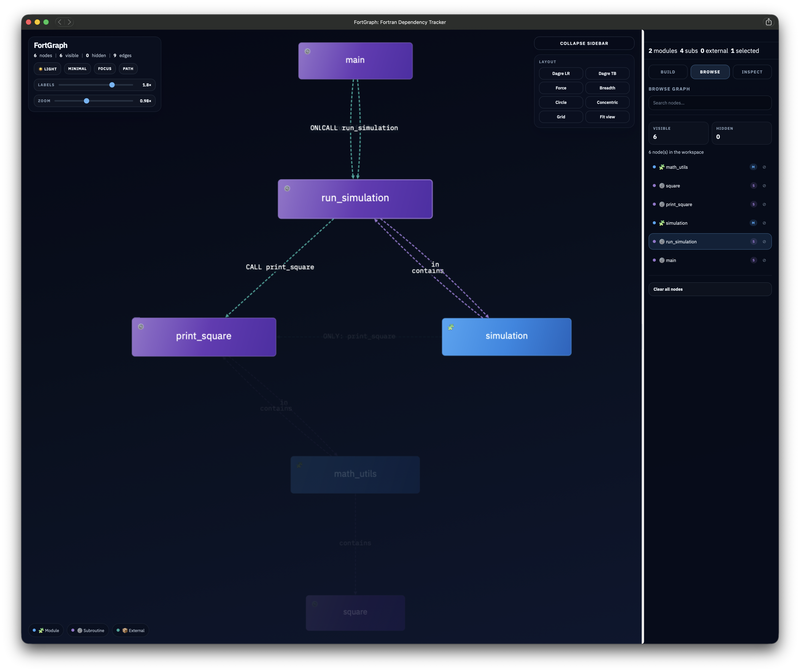Viewport: 800px width, 672px height.
Task: Click the M badge on the math_utils row
Action: 753,167
